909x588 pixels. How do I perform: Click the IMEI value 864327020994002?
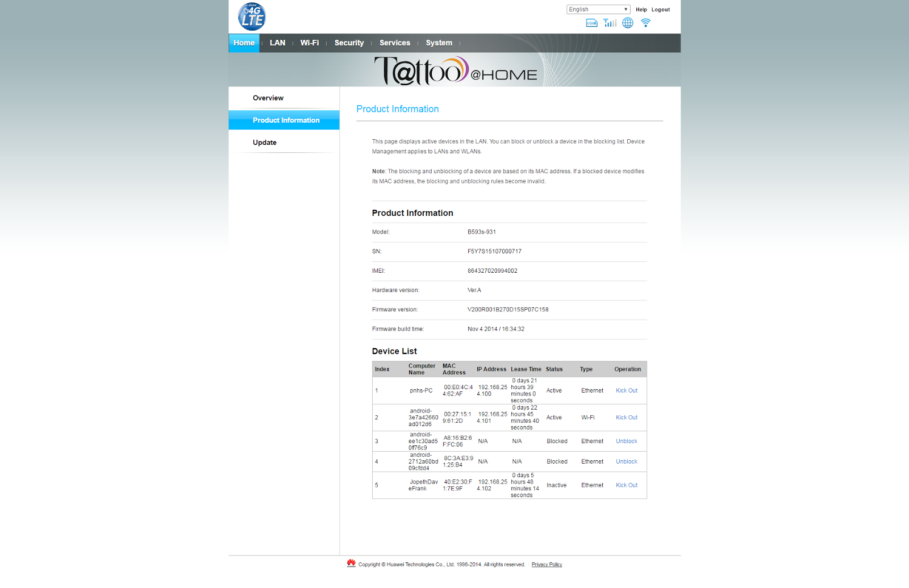click(x=493, y=271)
